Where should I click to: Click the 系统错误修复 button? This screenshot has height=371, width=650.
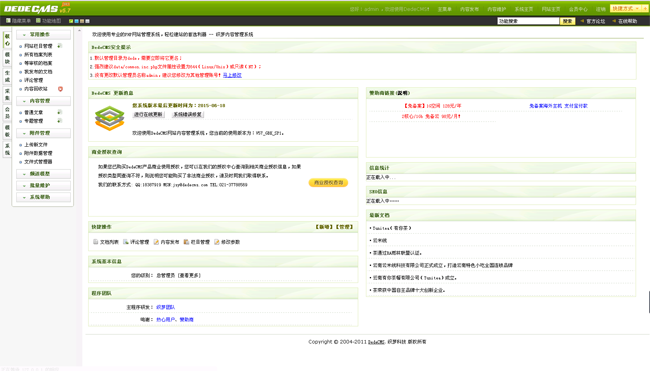tap(187, 114)
